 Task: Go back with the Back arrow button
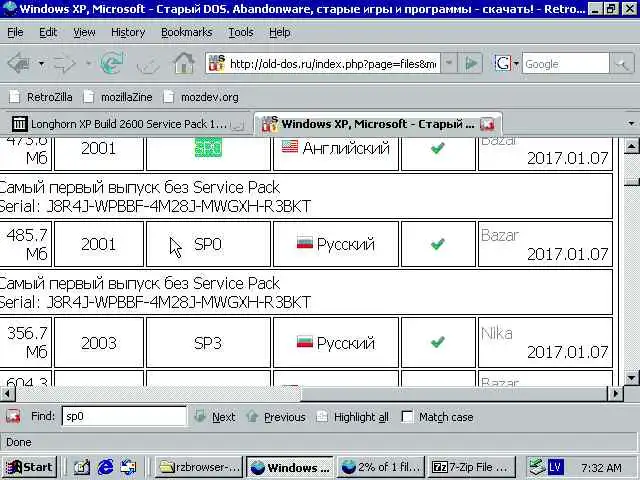(19, 64)
